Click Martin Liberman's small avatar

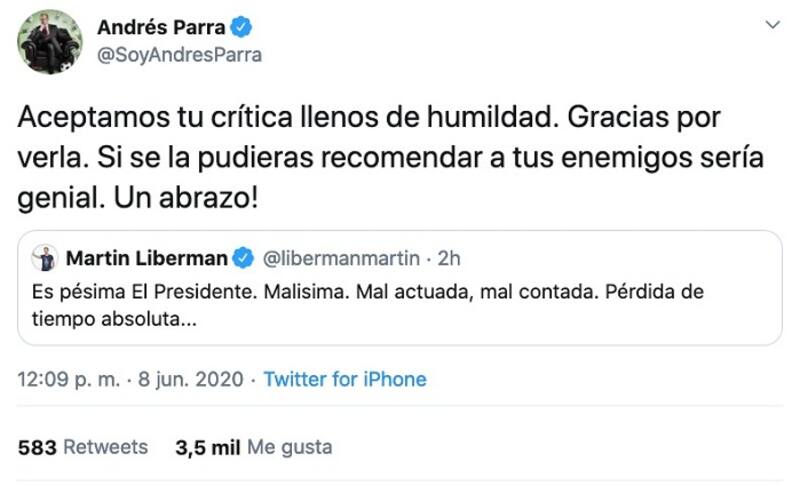click(x=43, y=259)
